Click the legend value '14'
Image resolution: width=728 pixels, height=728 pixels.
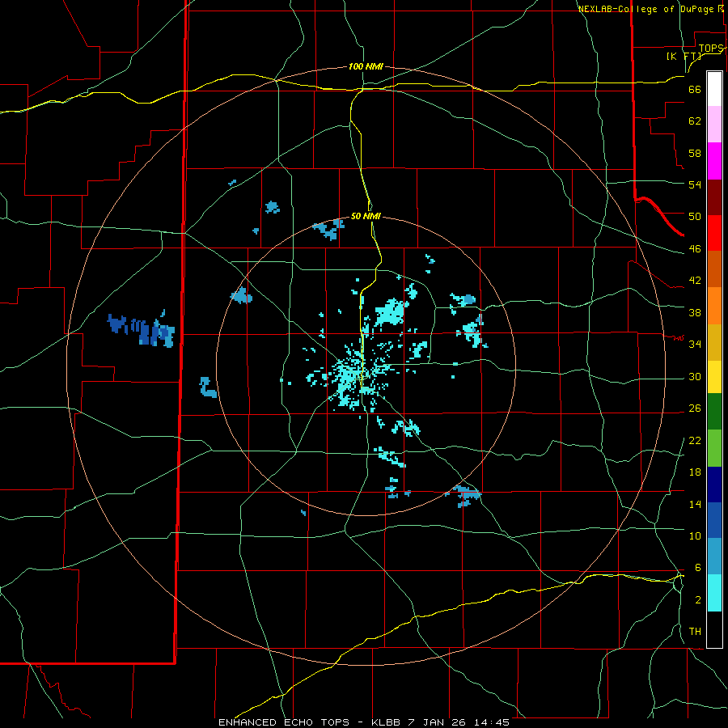tap(695, 504)
